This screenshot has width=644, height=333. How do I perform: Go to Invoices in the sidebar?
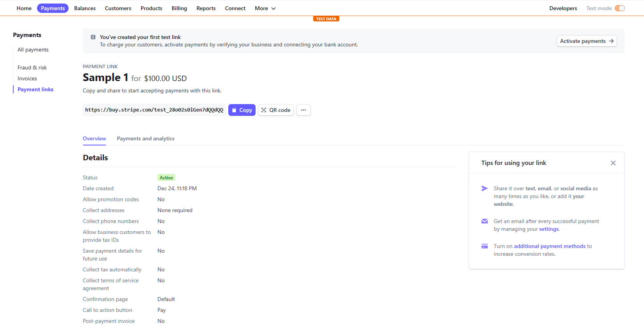pos(27,78)
